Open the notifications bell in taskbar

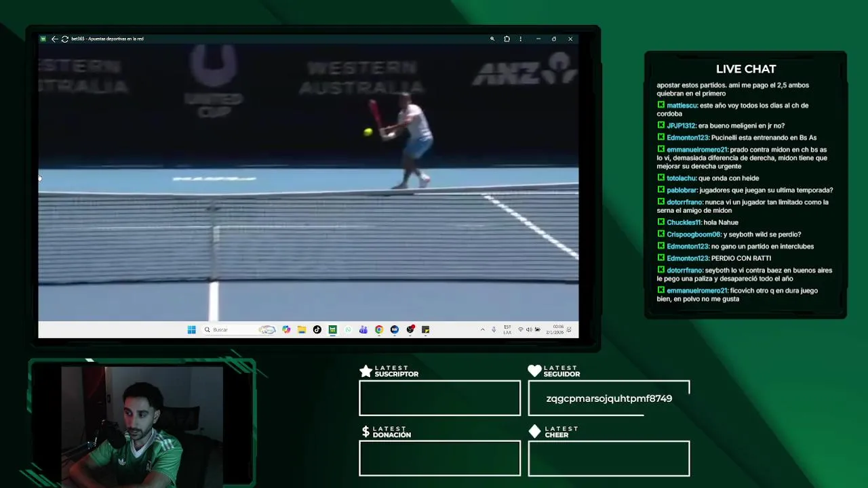coord(569,329)
